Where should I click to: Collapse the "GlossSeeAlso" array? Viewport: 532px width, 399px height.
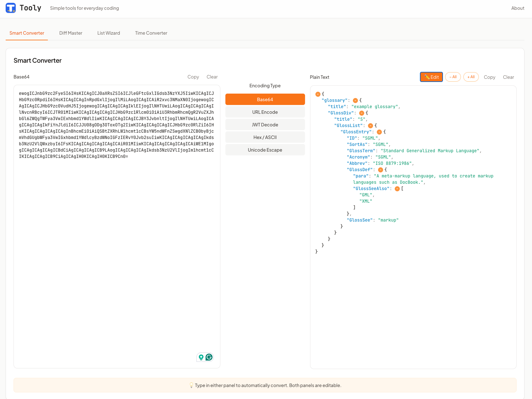[397, 188]
